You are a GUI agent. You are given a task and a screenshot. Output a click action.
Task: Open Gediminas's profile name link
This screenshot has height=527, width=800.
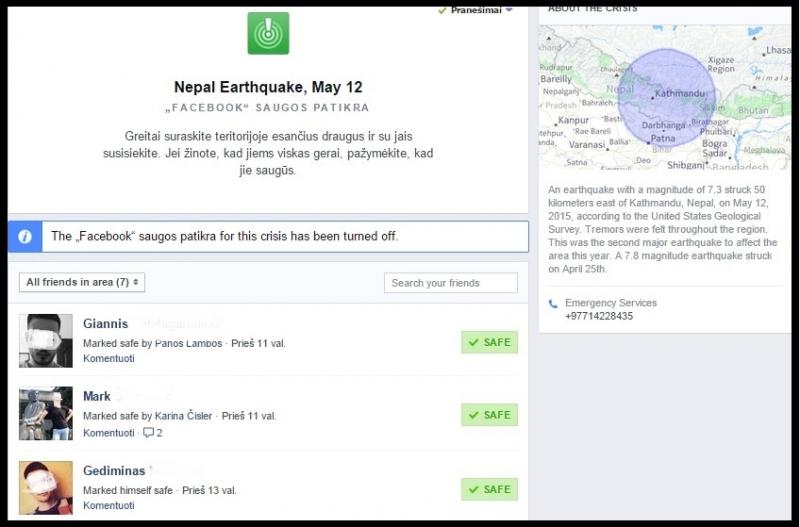point(114,471)
